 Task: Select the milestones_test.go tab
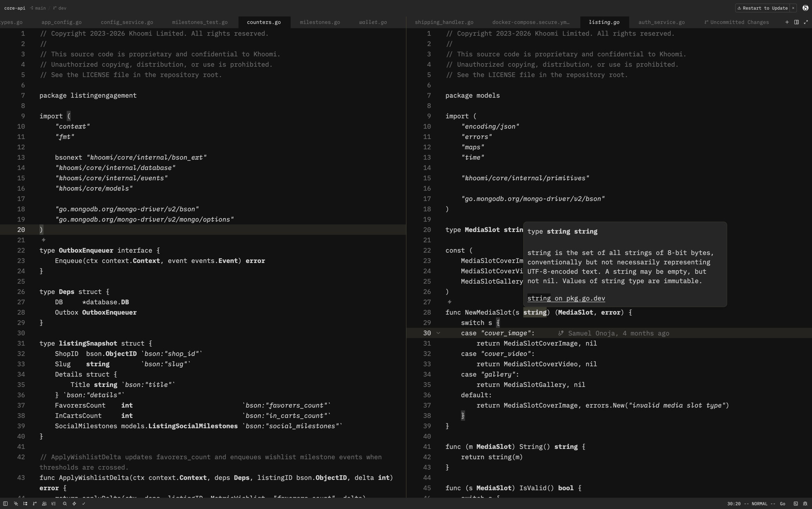pyautogui.click(x=200, y=22)
